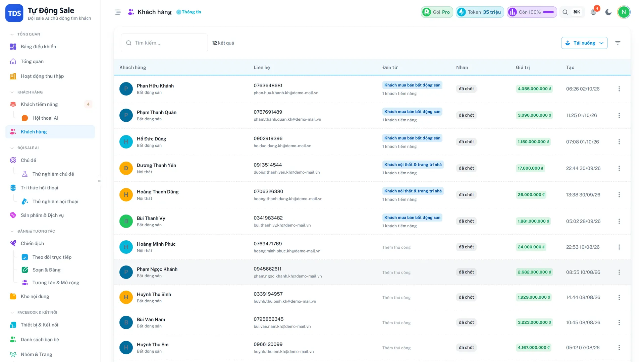The width and height of the screenshot is (644, 362).
Task: Open Bảng điều khiển in sidebar
Action: (x=50, y=47)
